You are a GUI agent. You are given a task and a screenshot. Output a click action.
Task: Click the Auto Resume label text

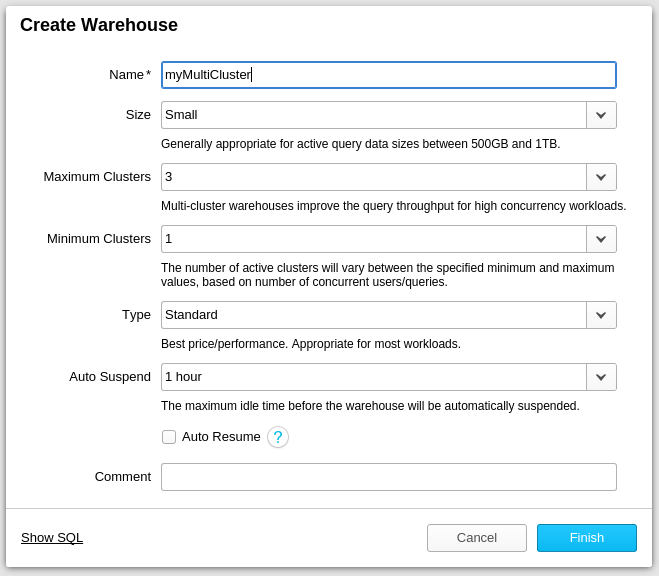click(x=221, y=437)
